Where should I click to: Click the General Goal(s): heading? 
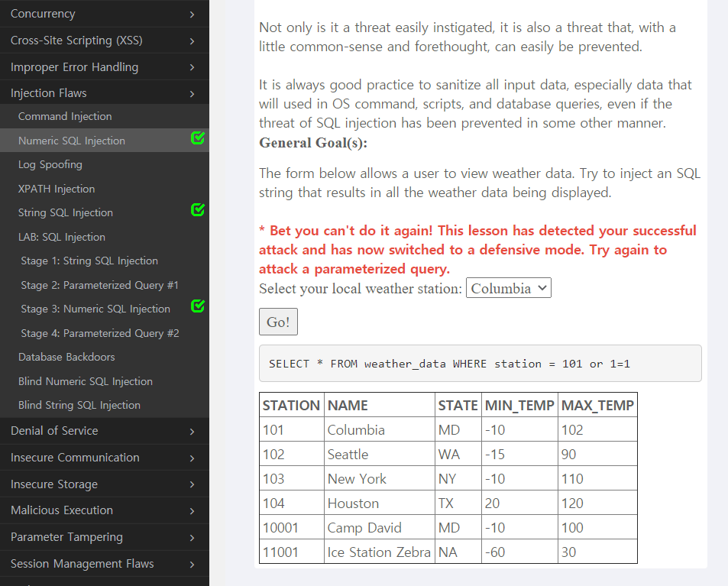click(x=313, y=143)
